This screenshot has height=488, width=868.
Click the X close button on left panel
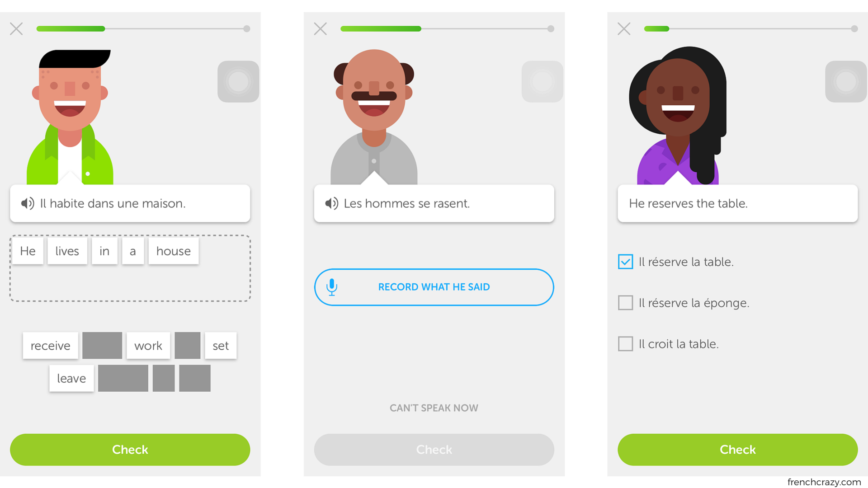click(x=16, y=28)
